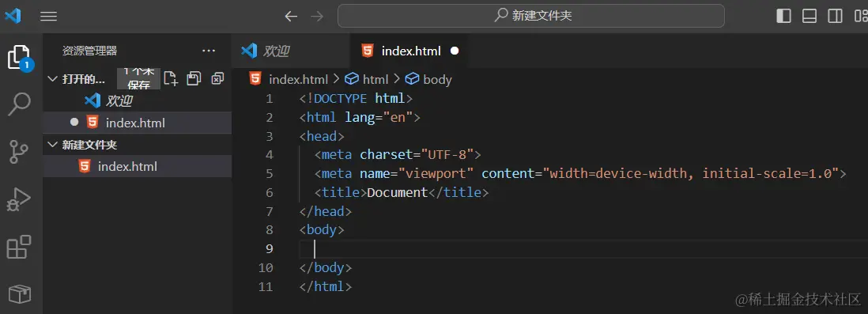Toggle the primary side bar layout icon

point(784,16)
